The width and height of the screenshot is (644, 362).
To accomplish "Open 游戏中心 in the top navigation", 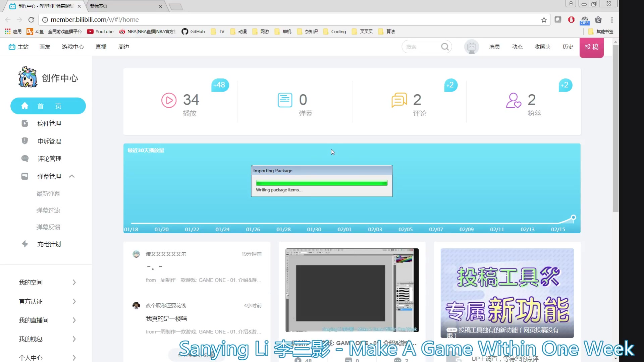I will click(x=73, y=47).
